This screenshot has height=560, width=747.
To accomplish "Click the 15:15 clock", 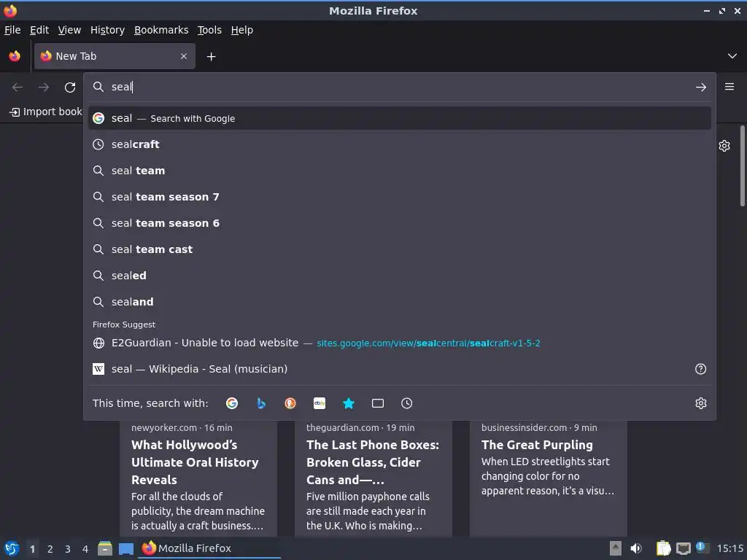I will [x=729, y=548].
